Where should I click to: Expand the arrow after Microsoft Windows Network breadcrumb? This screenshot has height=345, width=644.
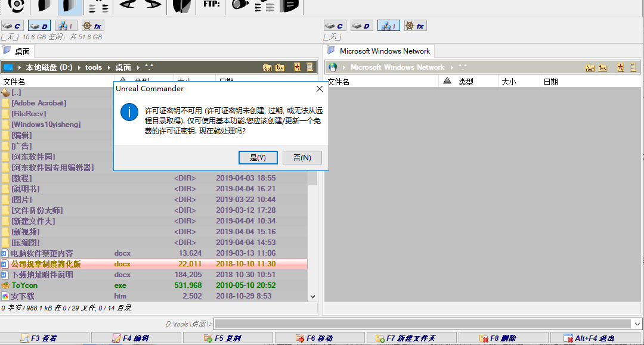point(452,67)
